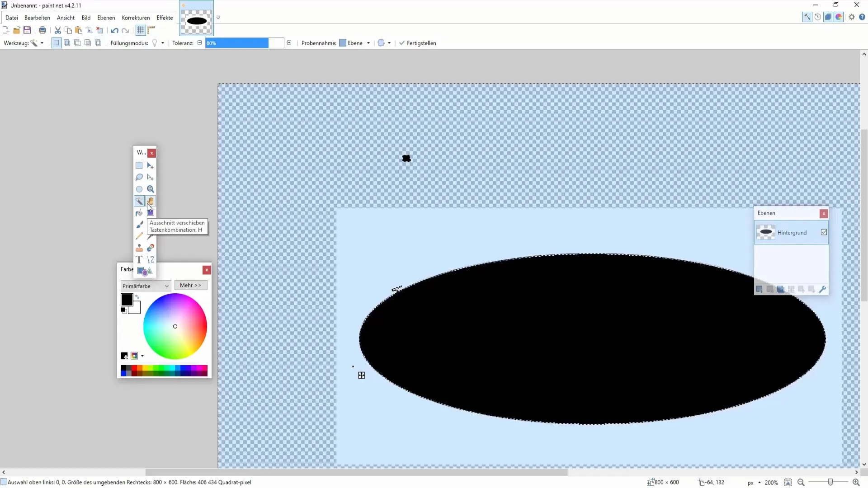Select the Pencil tool
868x488 pixels.
point(139,236)
